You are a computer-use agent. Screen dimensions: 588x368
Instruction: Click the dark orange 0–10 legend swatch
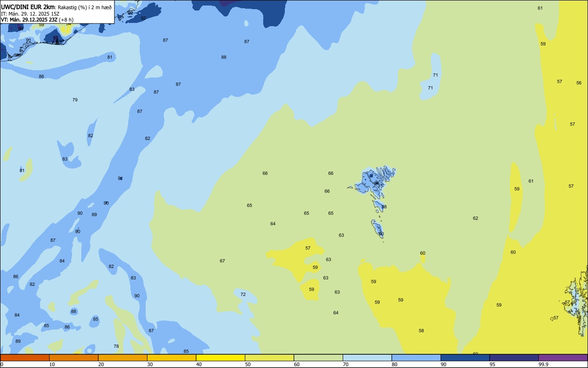tap(25, 357)
